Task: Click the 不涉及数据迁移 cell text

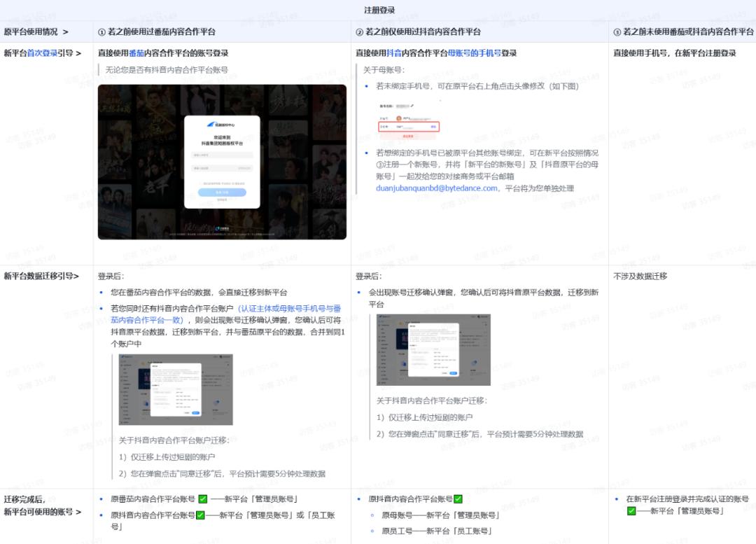Action: click(640, 276)
